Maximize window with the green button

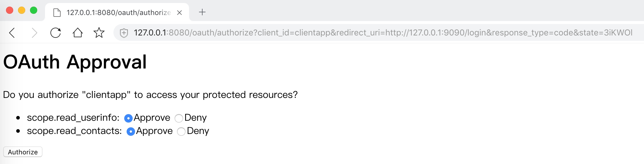[34, 11]
